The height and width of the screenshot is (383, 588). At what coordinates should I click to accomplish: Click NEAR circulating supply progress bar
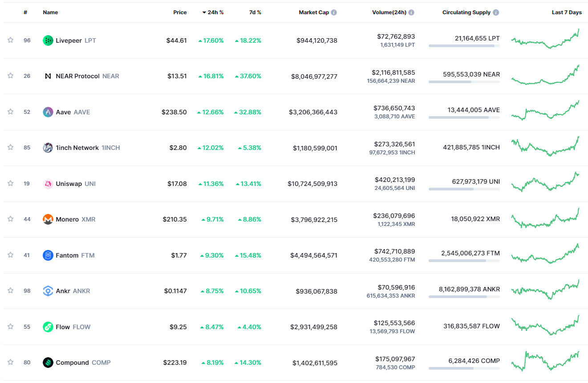pos(464,81)
